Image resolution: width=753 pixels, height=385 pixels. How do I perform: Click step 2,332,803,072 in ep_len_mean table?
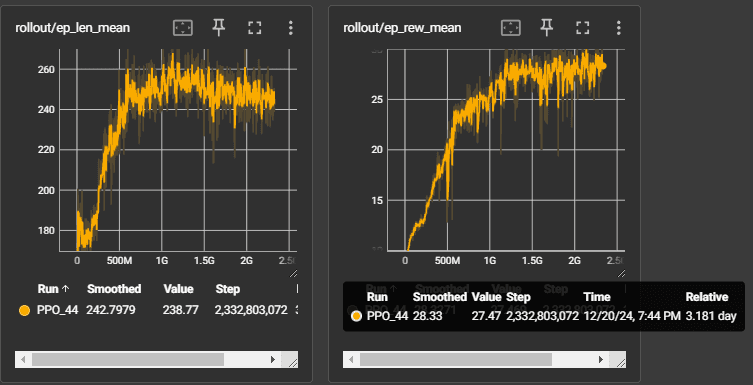(x=251, y=310)
